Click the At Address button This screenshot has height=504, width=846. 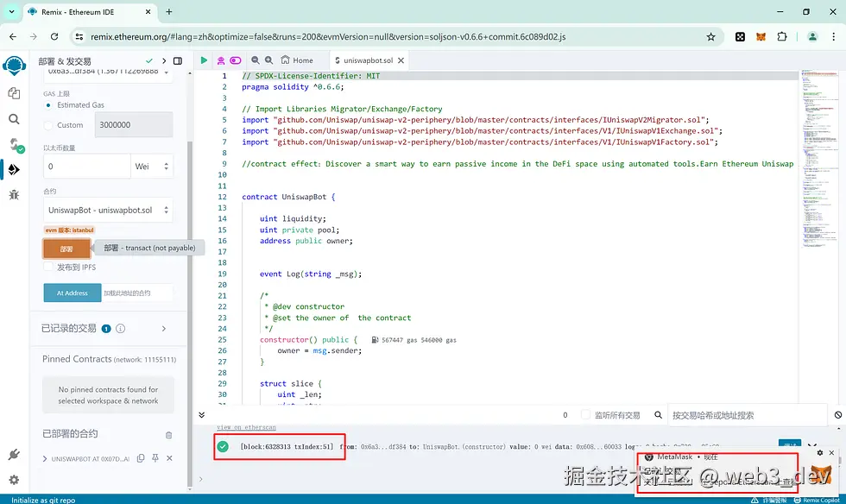73,293
